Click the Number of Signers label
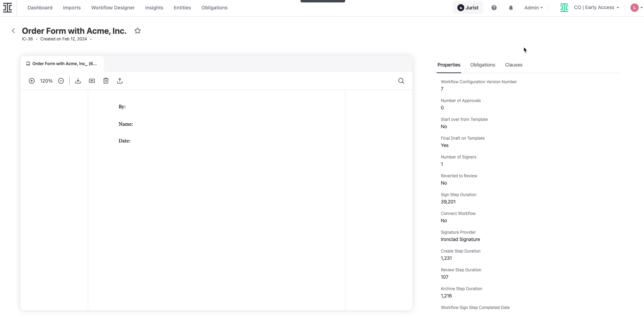Screen dimensions: 644x317 458,157
